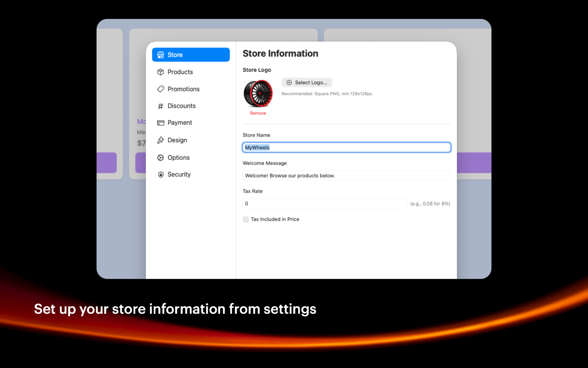Screen dimensions: 588x368
Task: Click the plus icon in Select Logo
Action: [289, 82]
